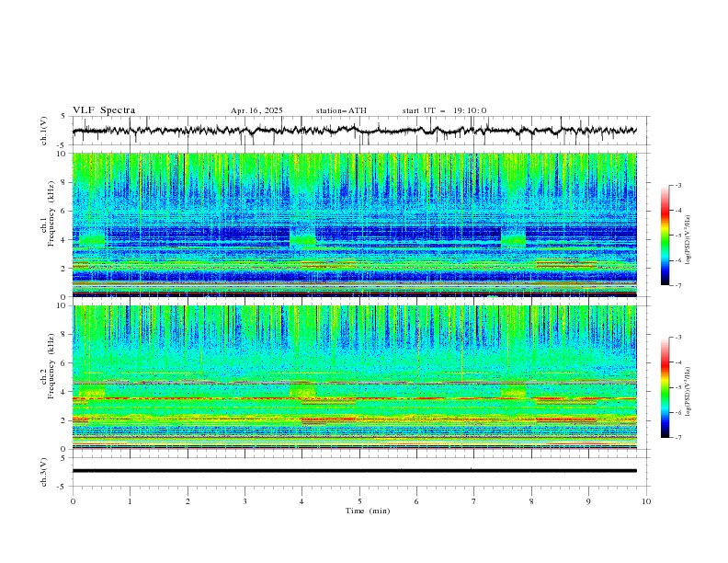This screenshot has width=728, height=563.
Task: Click the green burst near 7.7 min in ch.1
Action: coord(514,240)
